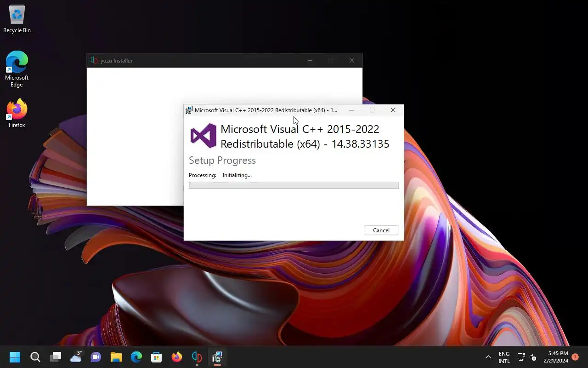Select the Microsoft Edge desktop shortcut
The image size is (588, 368).
pyautogui.click(x=17, y=69)
